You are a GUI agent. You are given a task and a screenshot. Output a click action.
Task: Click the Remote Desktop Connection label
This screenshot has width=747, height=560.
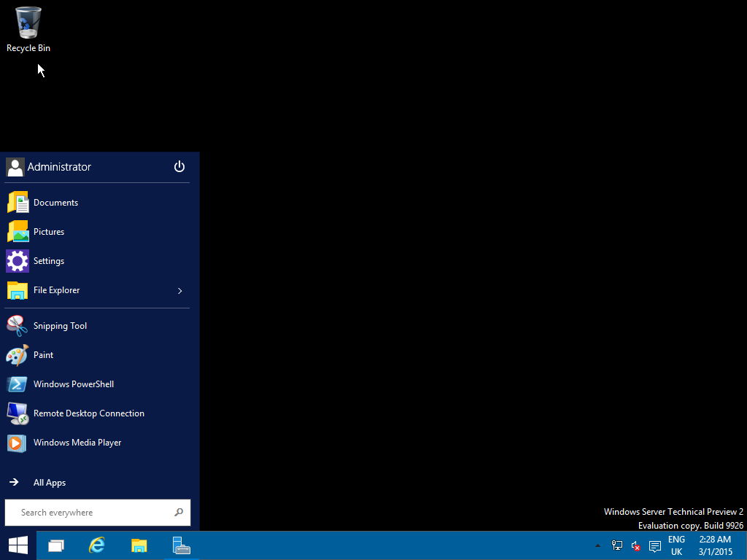88,413
